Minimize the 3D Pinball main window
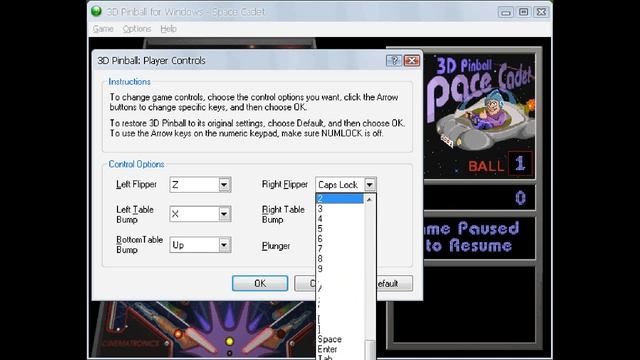The height and width of the screenshot is (360, 640). click(x=505, y=12)
